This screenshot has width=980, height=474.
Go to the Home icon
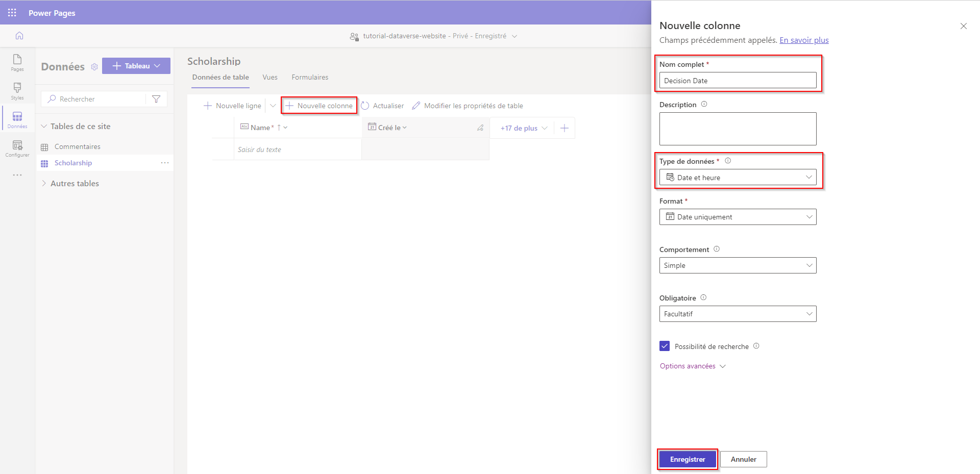click(x=19, y=36)
